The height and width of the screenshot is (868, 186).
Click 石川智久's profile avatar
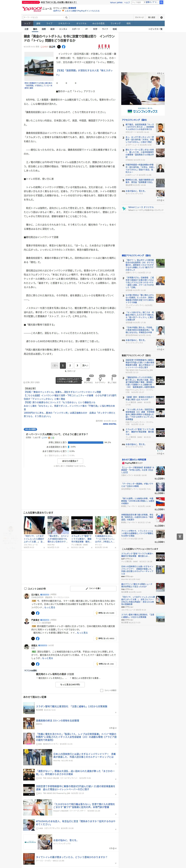point(26,596)
